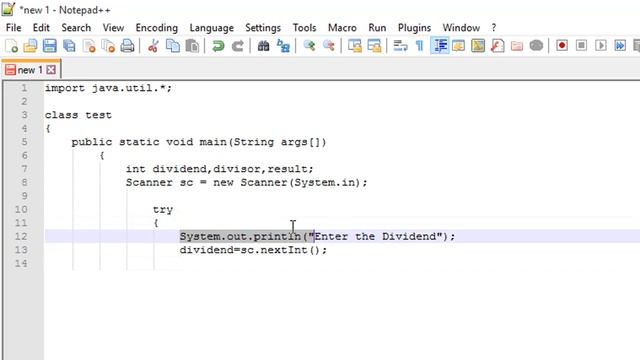Click in 'public static void main(String args[])' line
Screen dimensions: 640x360
(x=199, y=142)
